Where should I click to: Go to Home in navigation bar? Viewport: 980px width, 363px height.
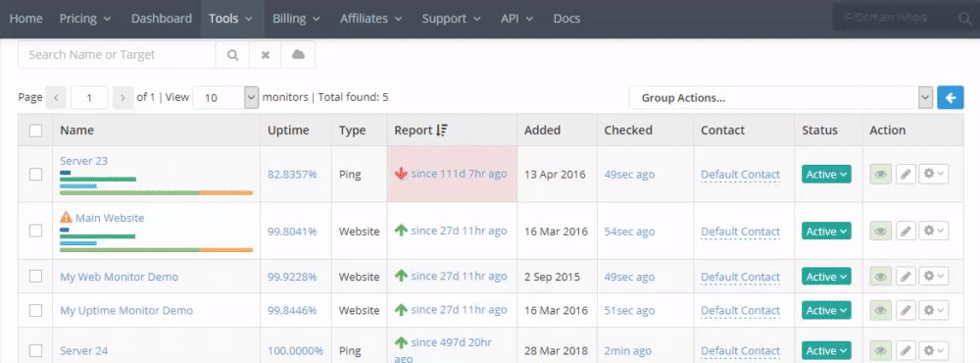pyautogui.click(x=26, y=19)
